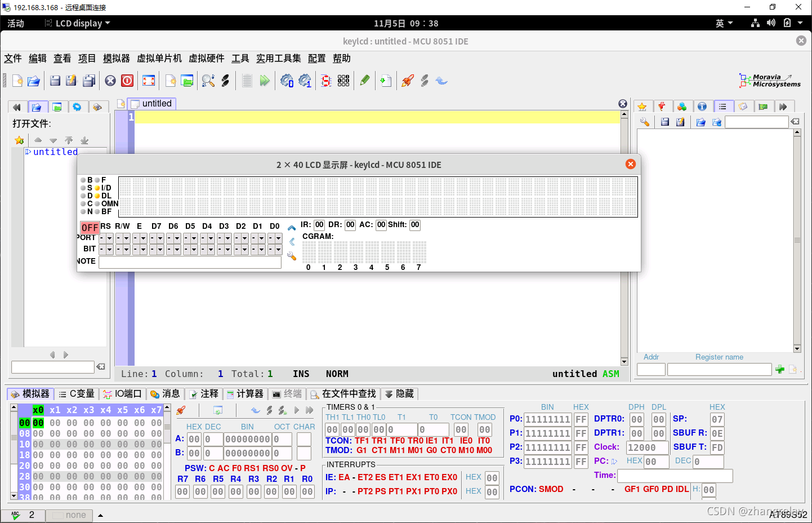Screen dimensions: 812x523
Task: Click the New project icon in toolbar
Action: click(x=171, y=81)
